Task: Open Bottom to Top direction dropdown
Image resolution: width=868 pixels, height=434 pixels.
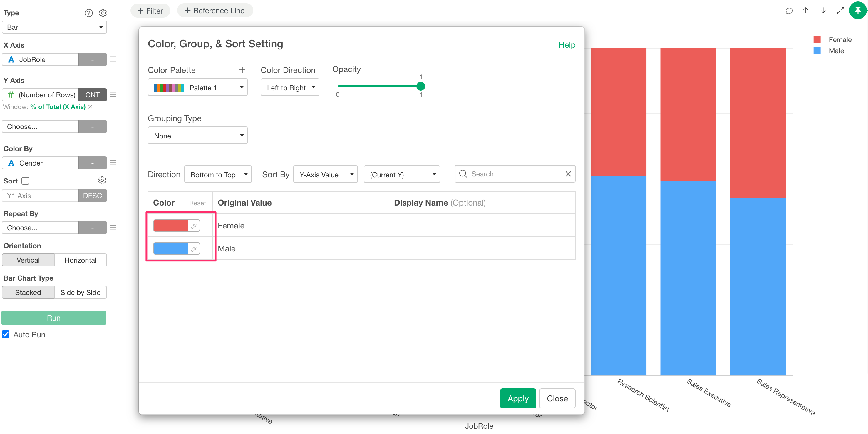Action: 218,174
